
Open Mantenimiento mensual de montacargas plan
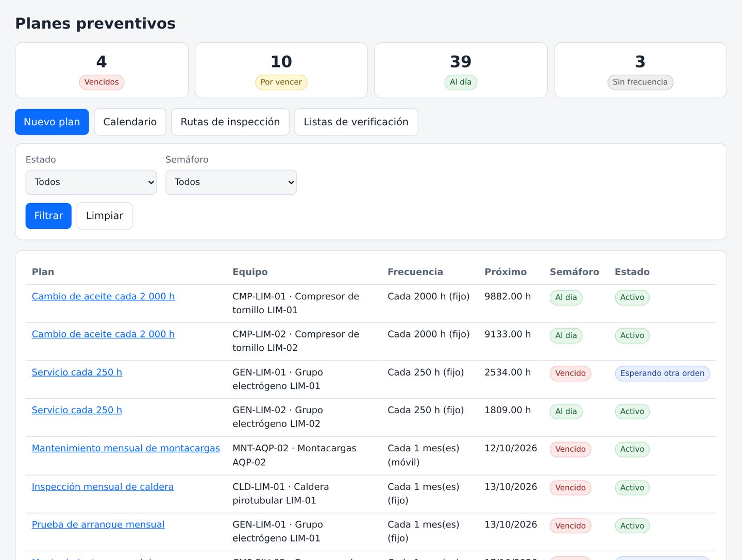pos(126,448)
